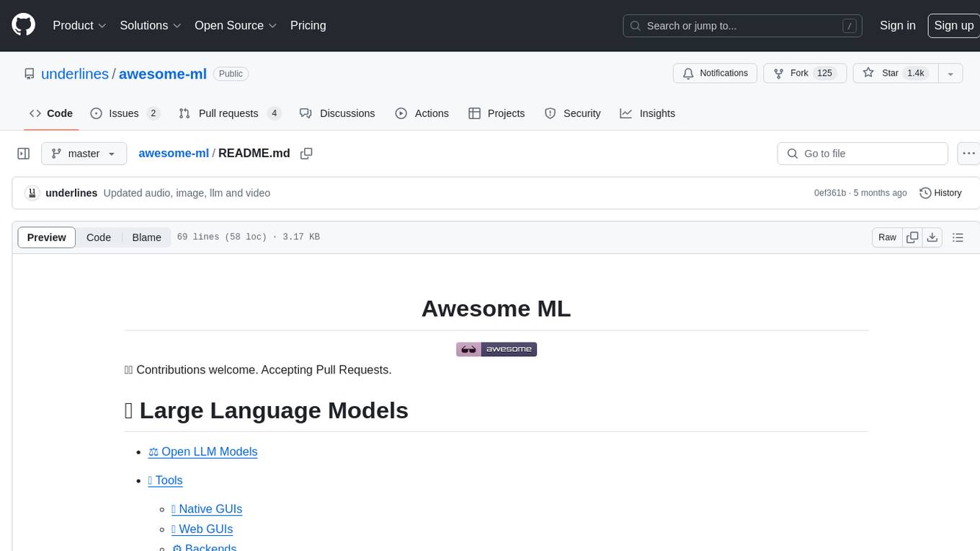Open the Native GUIs link
The width and height of the screenshot is (980, 551).
(207, 509)
